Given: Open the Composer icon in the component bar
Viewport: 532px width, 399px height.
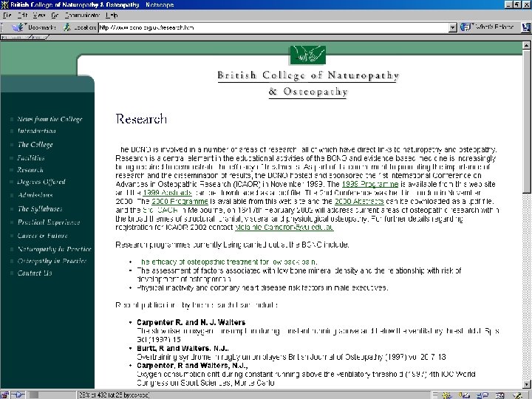Looking at the screenshot, I should pos(518,395).
